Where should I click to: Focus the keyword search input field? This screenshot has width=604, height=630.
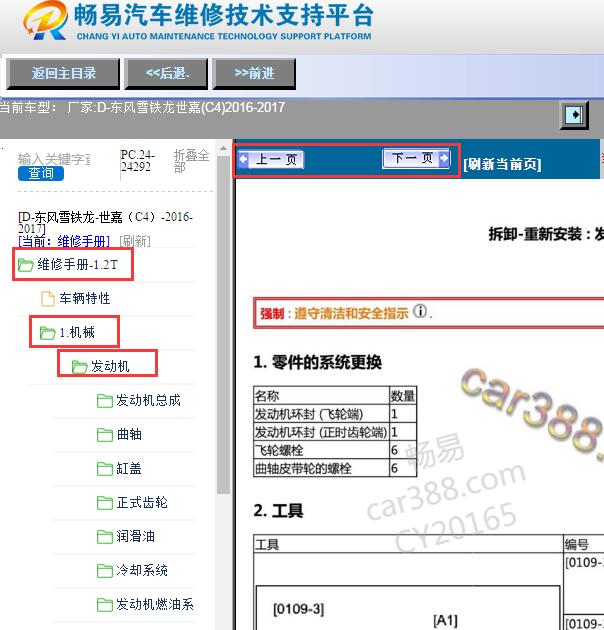pos(54,159)
